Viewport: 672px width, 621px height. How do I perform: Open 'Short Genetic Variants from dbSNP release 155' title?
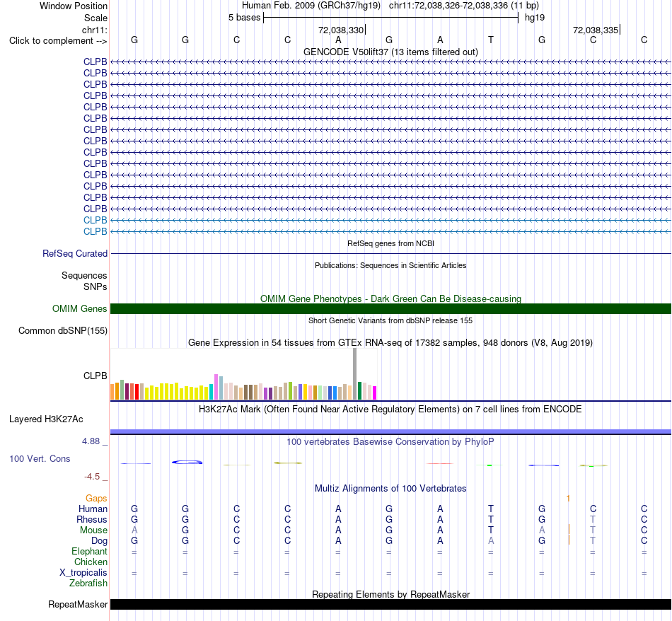click(x=390, y=320)
